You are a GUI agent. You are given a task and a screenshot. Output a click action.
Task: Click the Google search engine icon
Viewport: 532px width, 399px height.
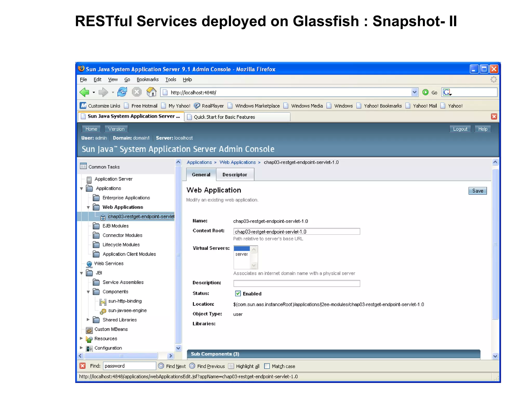tap(447, 92)
